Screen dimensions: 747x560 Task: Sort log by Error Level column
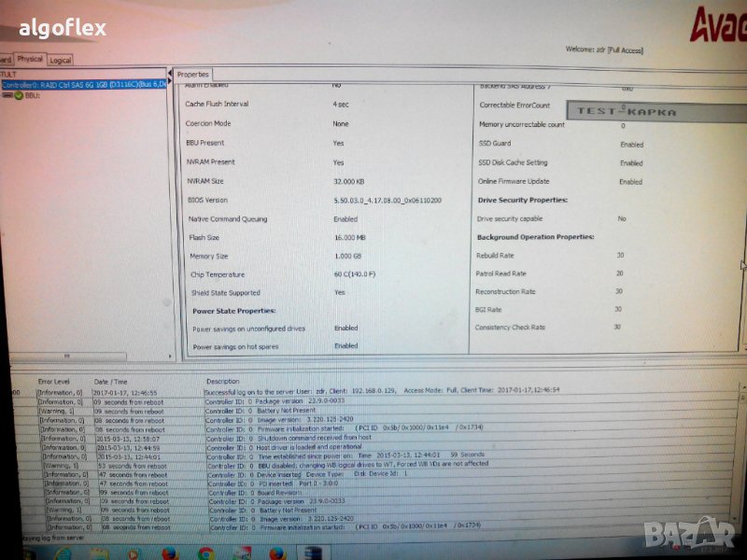(53, 382)
